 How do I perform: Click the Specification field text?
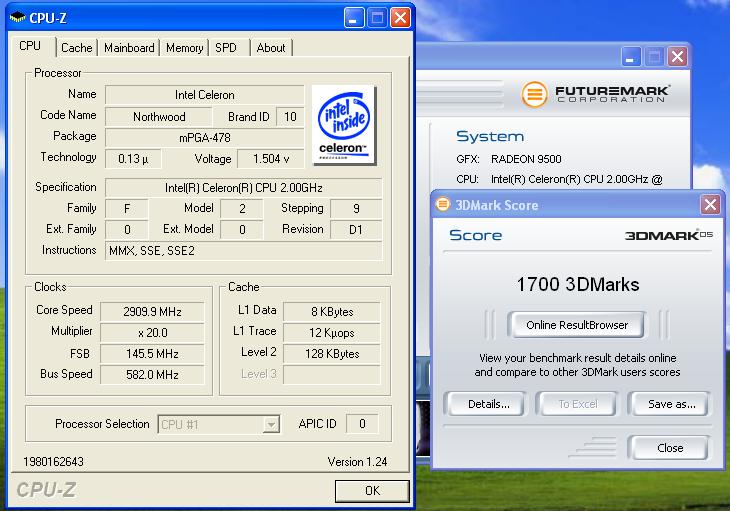coord(243,188)
